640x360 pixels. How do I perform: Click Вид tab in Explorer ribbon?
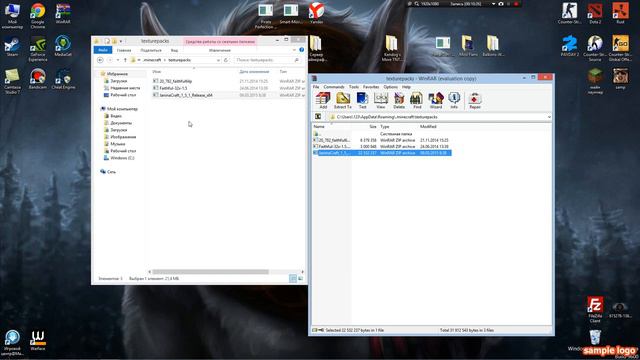[174, 50]
